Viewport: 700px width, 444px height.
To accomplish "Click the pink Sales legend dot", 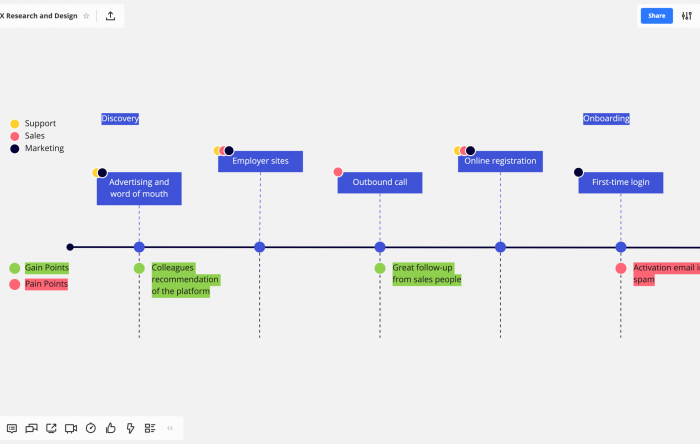I will coord(15,136).
